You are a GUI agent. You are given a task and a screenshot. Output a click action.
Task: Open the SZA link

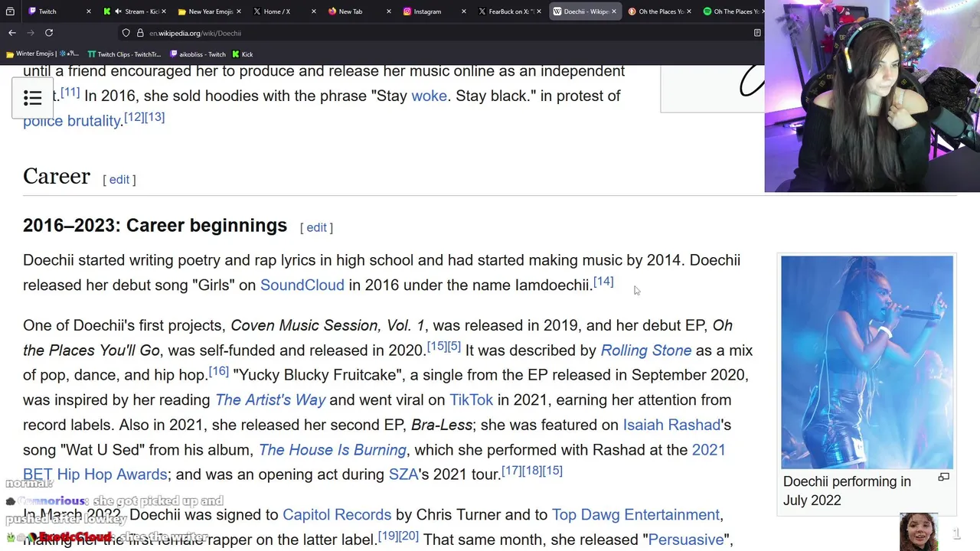tap(403, 474)
